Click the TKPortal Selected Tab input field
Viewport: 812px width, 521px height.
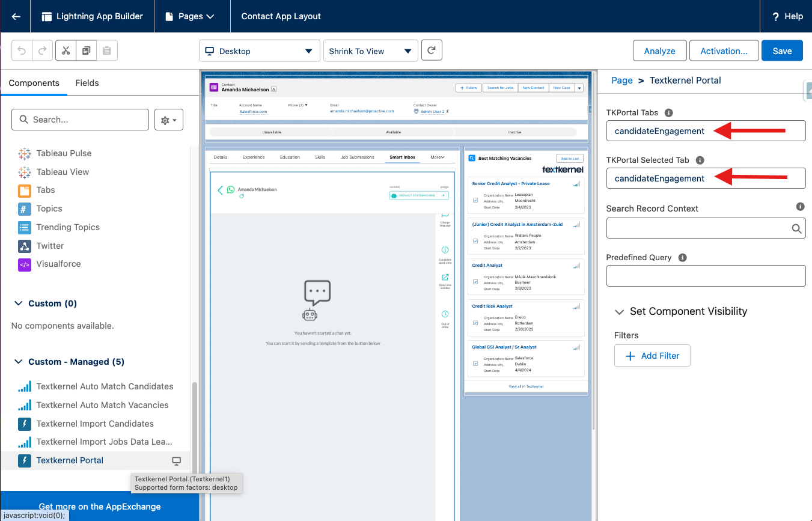click(x=706, y=178)
